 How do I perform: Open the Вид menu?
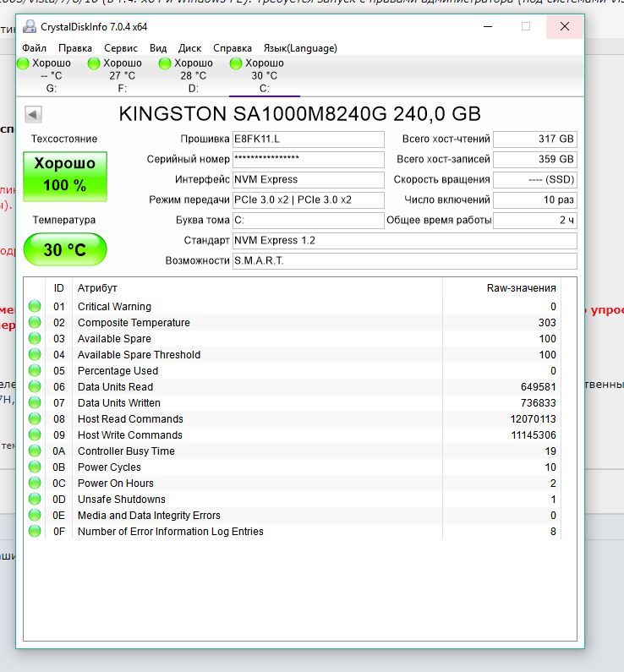pyautogui.click(x=158, y=48)
